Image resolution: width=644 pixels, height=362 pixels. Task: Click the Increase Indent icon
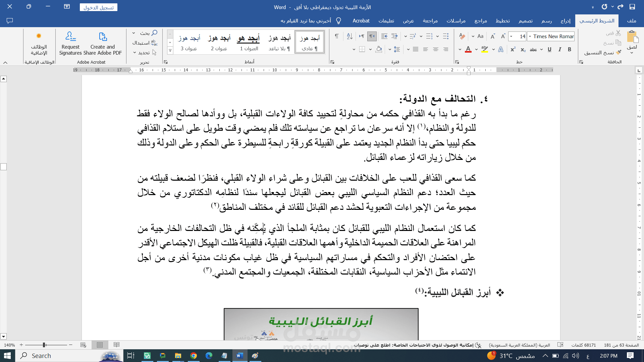pos(384,36)
